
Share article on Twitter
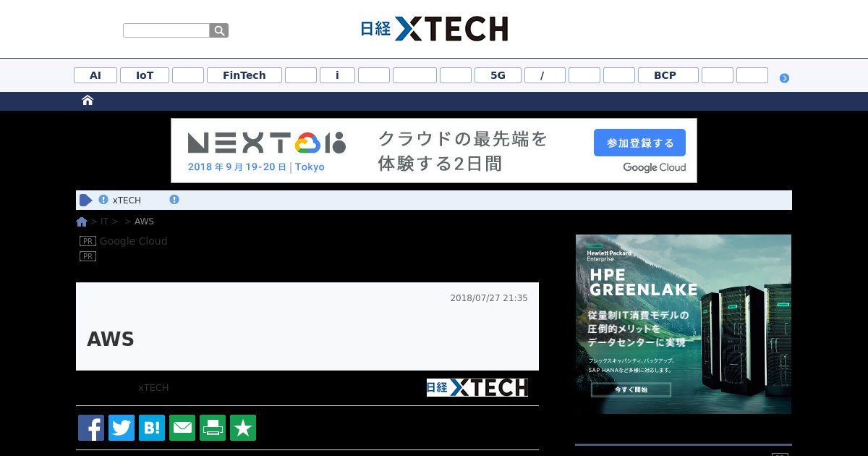click(x=122, y=428)
